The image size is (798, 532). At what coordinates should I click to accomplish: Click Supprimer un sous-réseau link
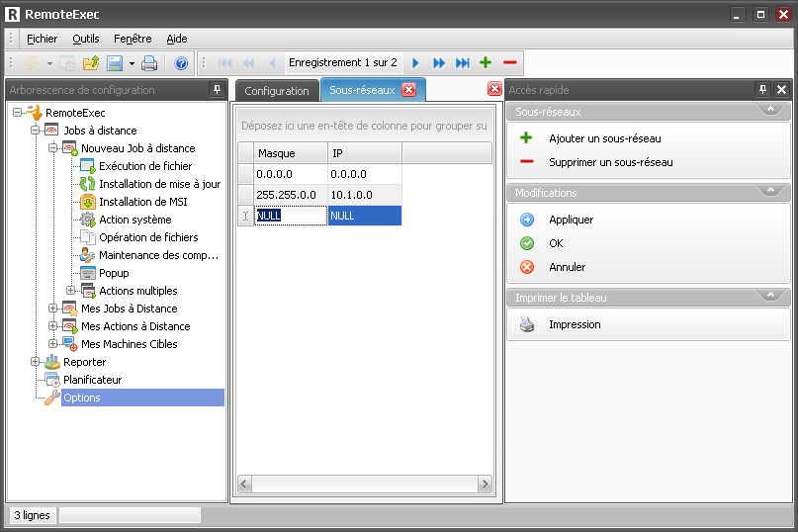(611, 162)
